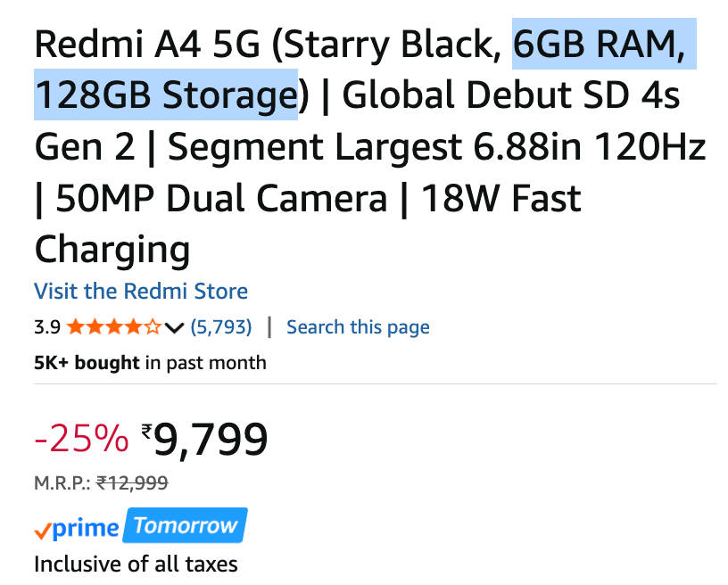Screen dimensions: 728x585
Task: Click the Inclusive of all taxes text
Action: [136, 564]
